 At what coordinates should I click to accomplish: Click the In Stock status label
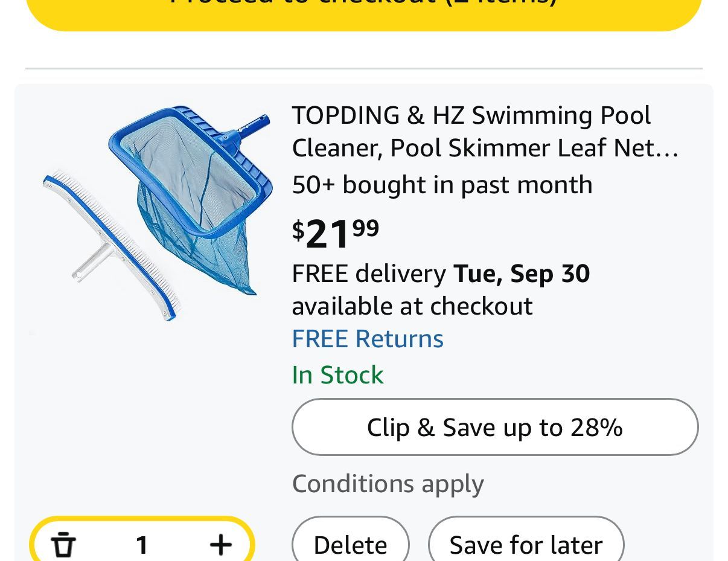click(337, 375)
